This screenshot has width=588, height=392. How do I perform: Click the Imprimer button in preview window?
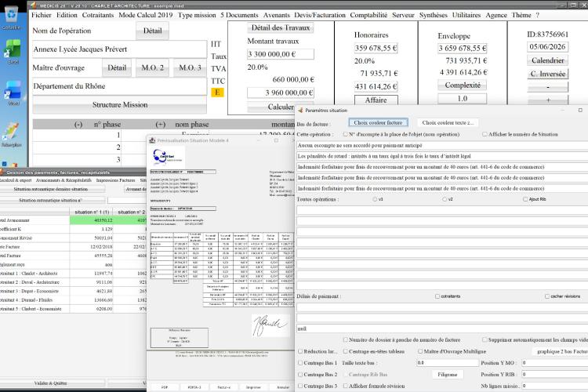point(253,387)
